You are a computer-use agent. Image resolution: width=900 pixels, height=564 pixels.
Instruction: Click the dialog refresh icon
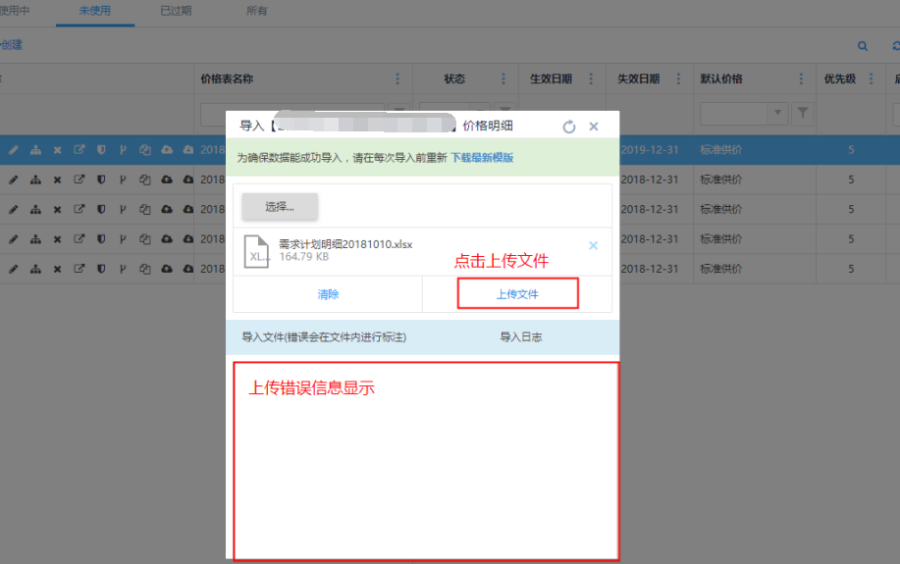pyautogui.click(x=569, y=127)
